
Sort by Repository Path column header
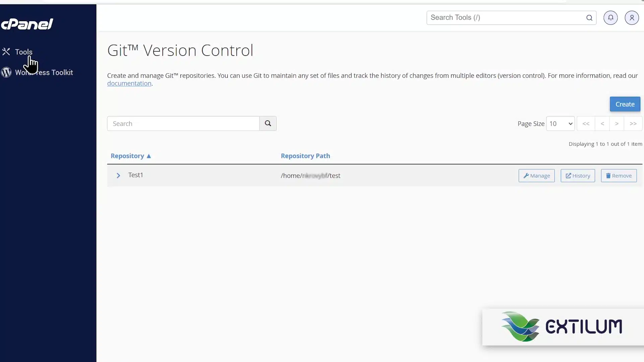(305, 156)
